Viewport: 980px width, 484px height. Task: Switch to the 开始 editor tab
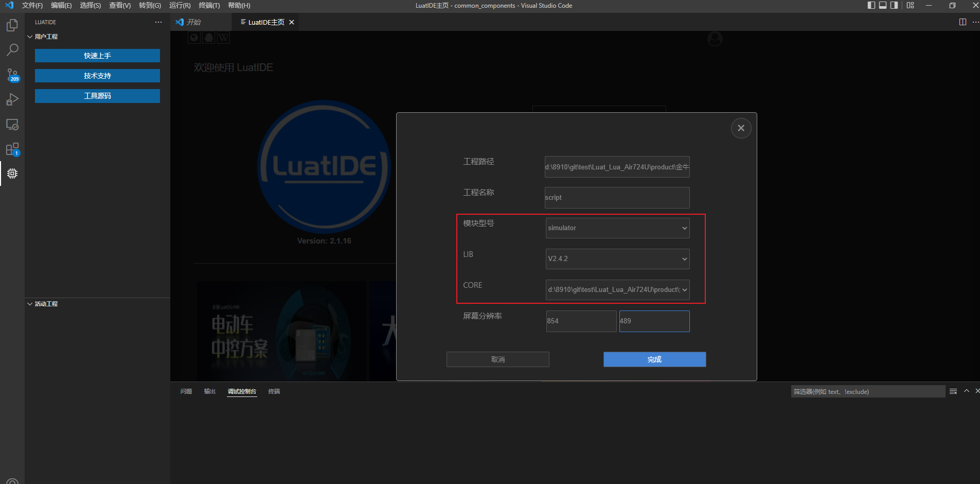click(x=201, y=22)
